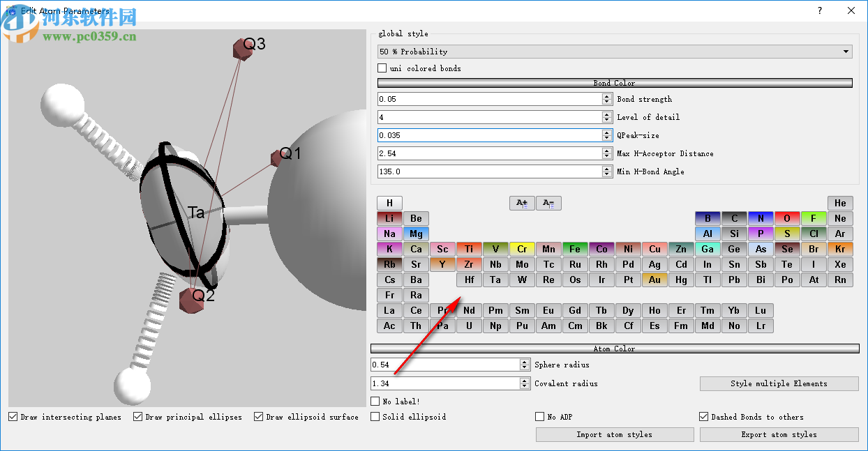Click Covalent radius spinner arrows
The height and width of the screenshot is (451, 868).
[x=525, y=383]
